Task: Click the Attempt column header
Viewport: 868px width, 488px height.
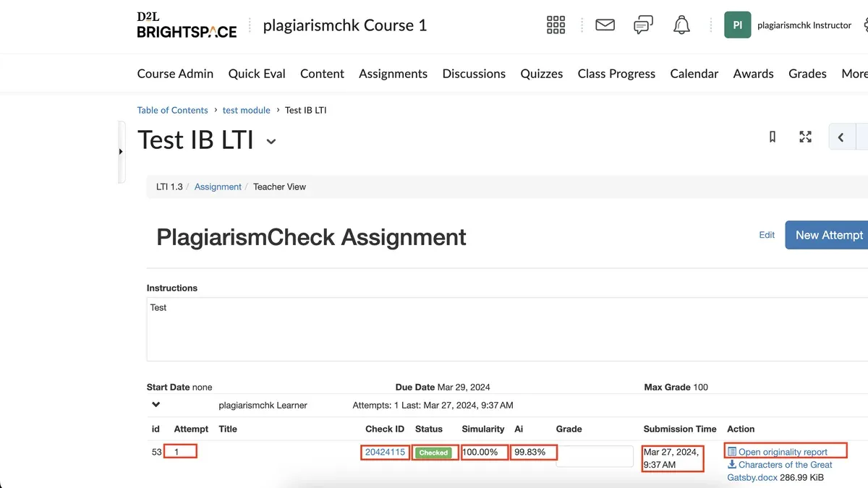Action: point(191,429)
